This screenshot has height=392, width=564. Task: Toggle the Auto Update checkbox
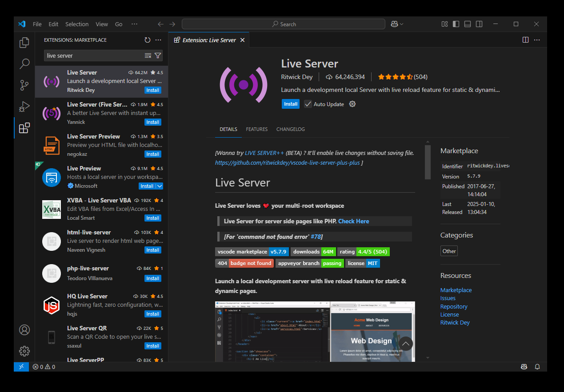point(308,104)
